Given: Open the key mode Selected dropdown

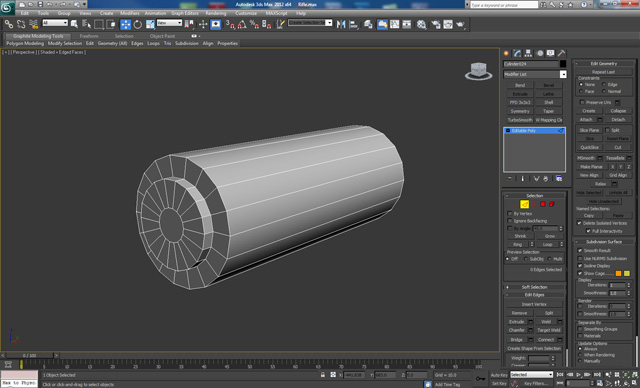Looking at the screenshot, I should point(531,374).
